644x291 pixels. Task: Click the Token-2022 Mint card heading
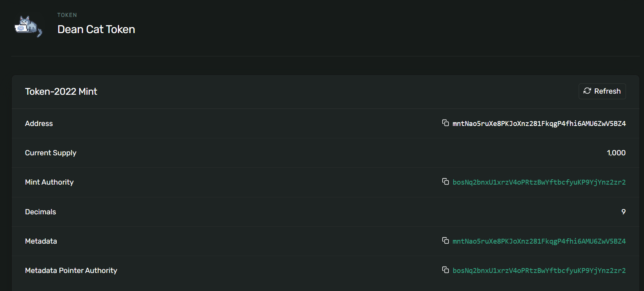coord(61,92)
